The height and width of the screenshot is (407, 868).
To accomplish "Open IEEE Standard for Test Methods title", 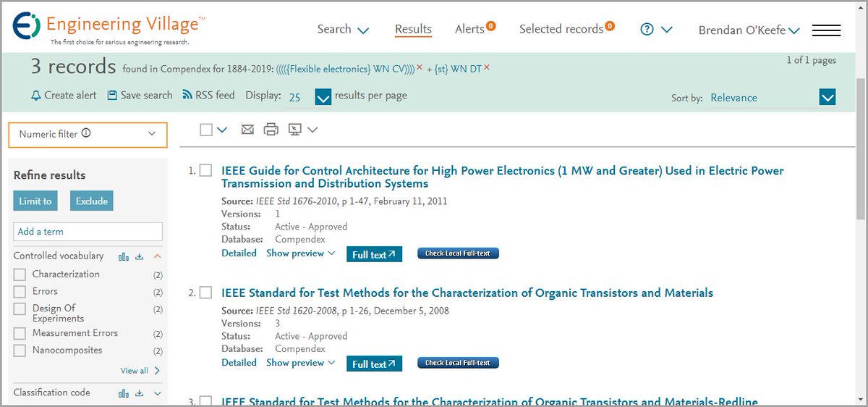I will (467, 293).
